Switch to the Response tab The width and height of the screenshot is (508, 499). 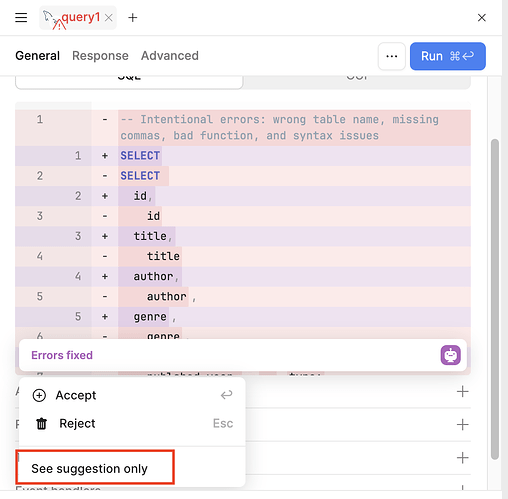tap(100, 56)
